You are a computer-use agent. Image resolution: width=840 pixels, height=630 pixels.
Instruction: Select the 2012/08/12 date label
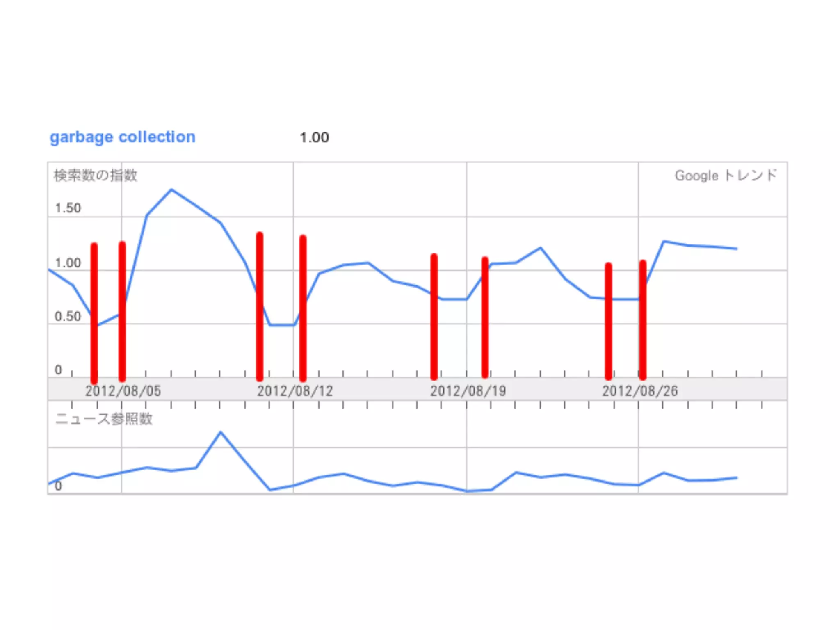295,391
